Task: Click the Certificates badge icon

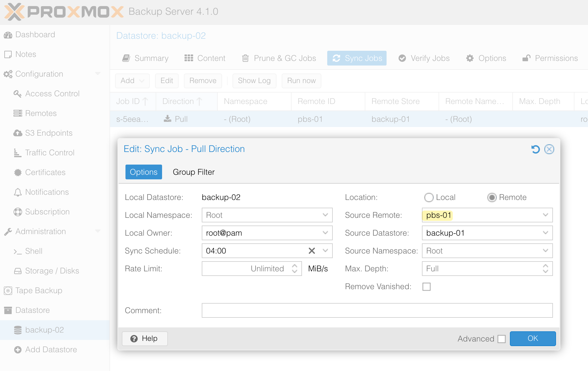Action: 18,173
